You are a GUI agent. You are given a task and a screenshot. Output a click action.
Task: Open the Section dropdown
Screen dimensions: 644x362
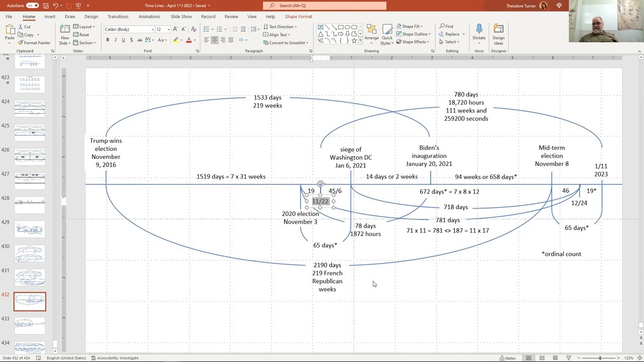(x=85, y=43)
